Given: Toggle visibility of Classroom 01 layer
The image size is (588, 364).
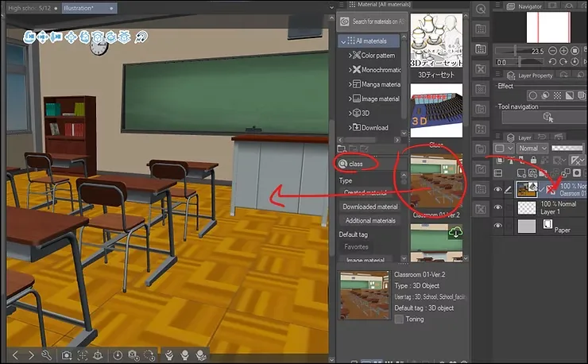Looking at the screenshot, I should (x=497, y=189).
